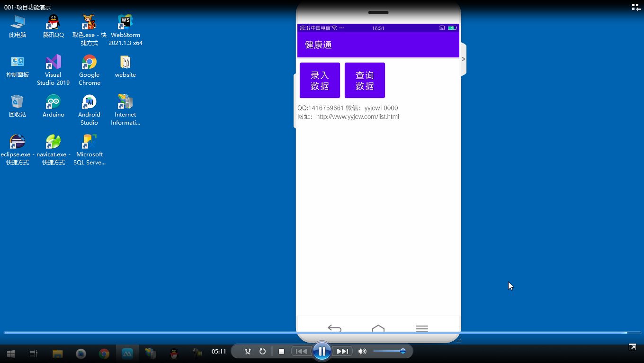The height and width of the screenshot is (363, 644).
Task: Tap the 录入数据 button
Action: [x=320, y=81]
